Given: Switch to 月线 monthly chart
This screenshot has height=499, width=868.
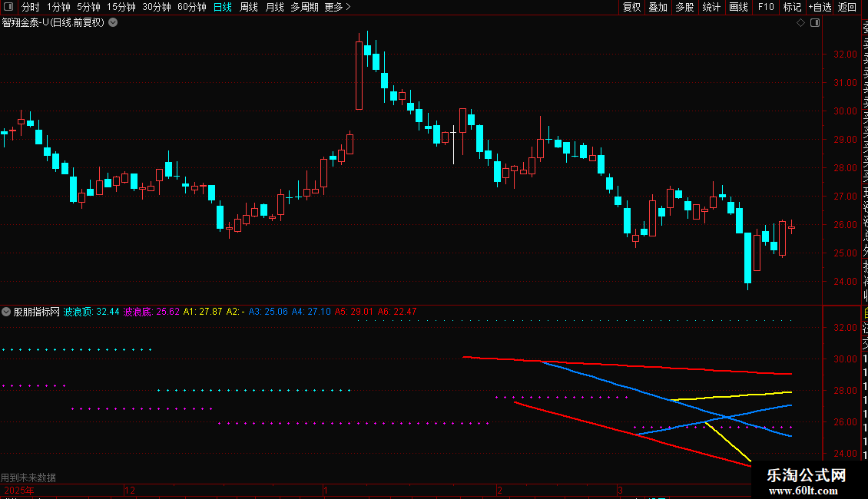Looking at the screenshot, I should click(274, 7).
